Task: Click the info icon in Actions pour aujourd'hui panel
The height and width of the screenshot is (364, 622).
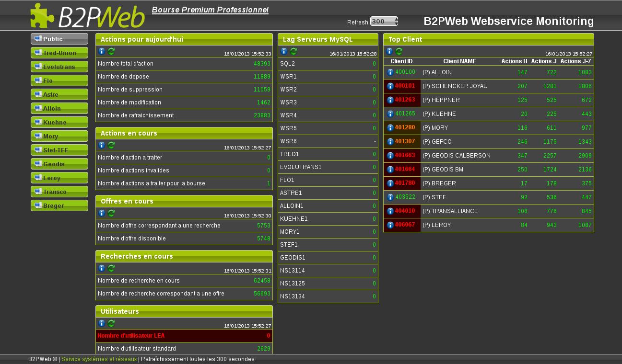Action: click(x=102, y=51)
